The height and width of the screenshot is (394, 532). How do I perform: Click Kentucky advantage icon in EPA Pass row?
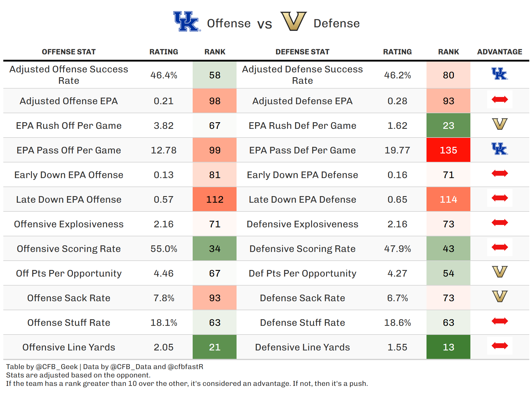500,149
